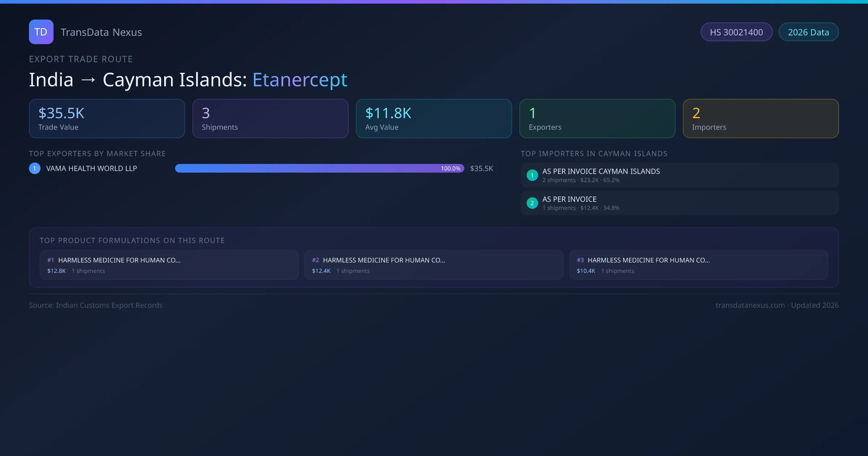Open VAMA HEALTH WORLD LLP exporter
The height and width of the screenshot is (456, 868).
92,169
